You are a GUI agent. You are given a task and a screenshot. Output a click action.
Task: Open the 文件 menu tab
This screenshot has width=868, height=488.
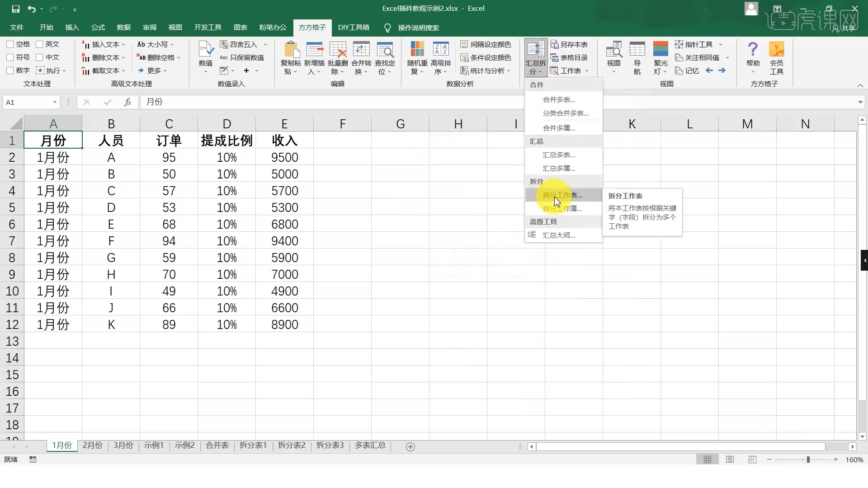click(x=17, y=28)
